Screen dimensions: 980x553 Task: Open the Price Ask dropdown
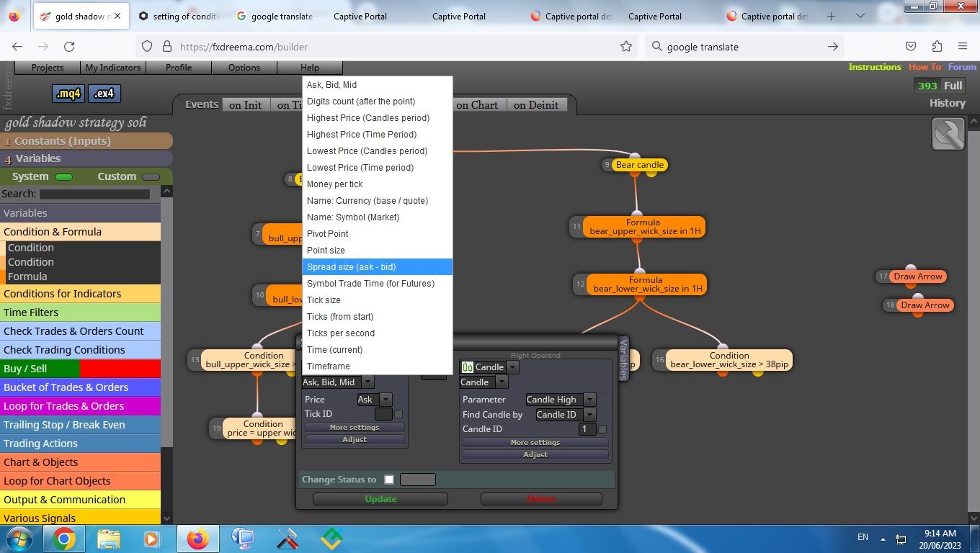tap(375, 400)
